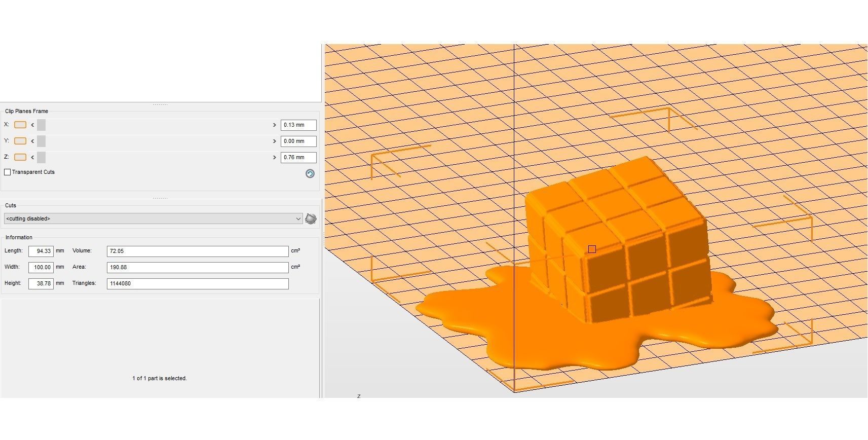Click the Height field showing 38.78
The width and height of the screenshot is (868, 440).
click(x=41, y=283)
